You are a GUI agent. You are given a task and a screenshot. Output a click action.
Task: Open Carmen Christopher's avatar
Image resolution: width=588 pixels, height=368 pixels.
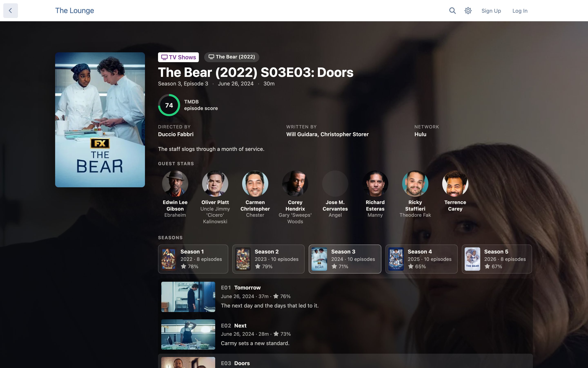255,184
